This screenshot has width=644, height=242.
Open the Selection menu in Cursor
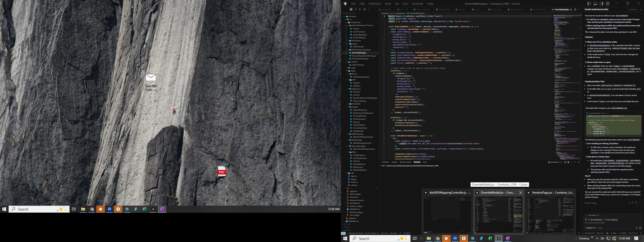[x=375, y=4]
